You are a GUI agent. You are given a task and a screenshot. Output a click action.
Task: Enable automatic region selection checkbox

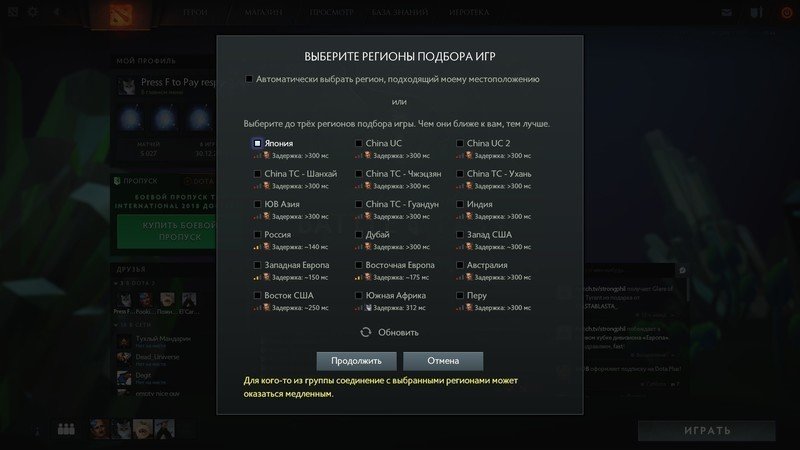pos(249,79)
